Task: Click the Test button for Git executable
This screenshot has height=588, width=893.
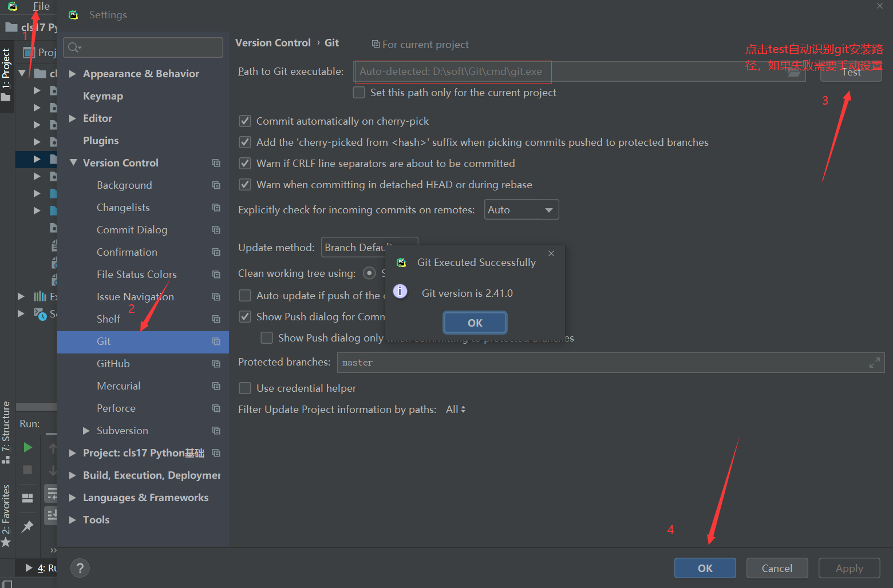Action: [x=851, y=71]
